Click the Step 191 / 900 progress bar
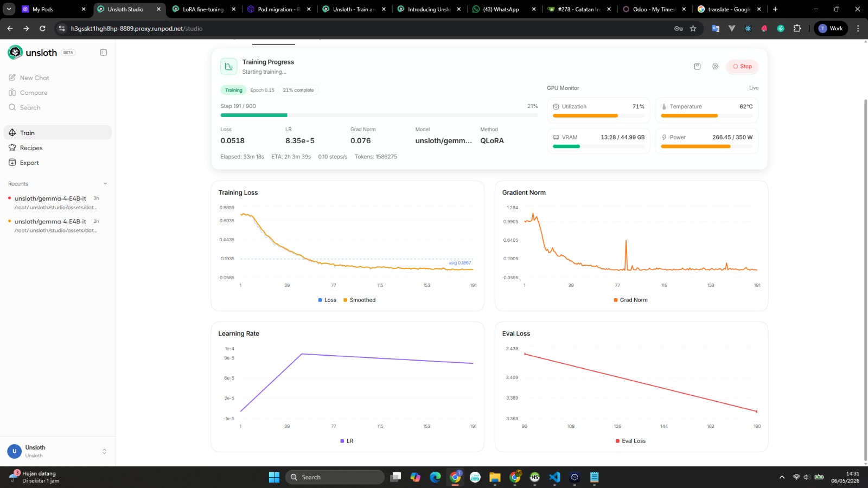The height and width of the screenshot is (488, 868). (379, 115)
